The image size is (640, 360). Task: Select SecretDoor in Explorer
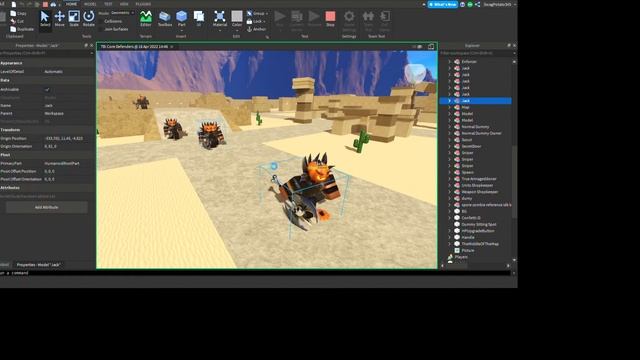point(471,146)
